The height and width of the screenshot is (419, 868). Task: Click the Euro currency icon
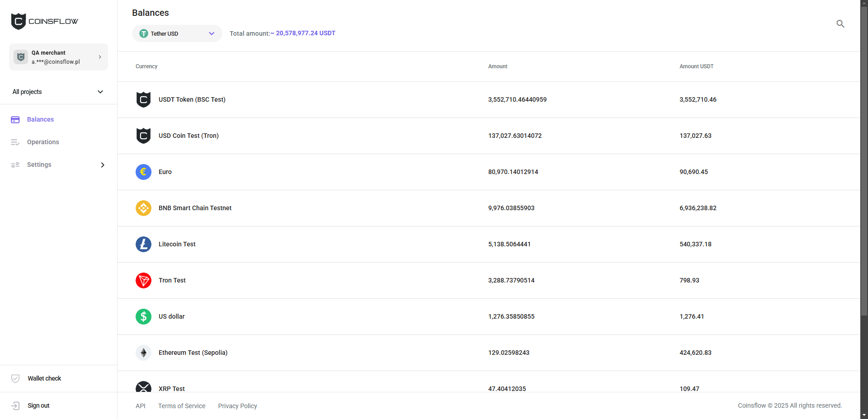point(143,172)
